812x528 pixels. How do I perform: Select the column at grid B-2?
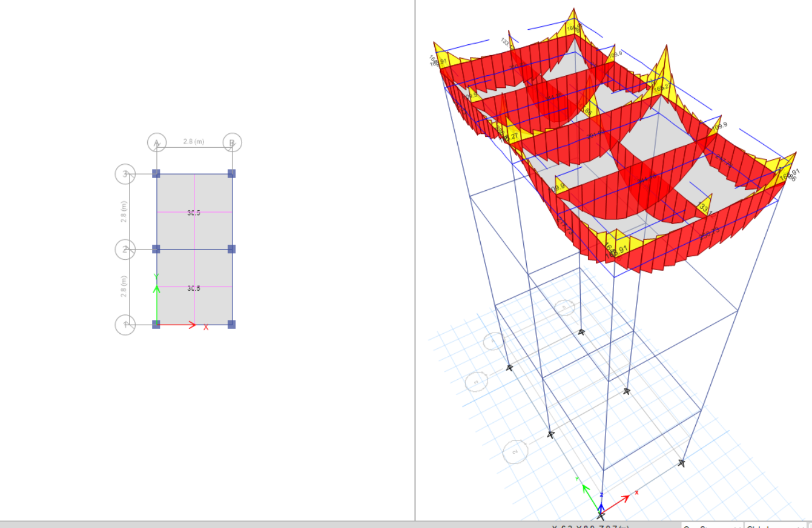[x=232, y=249]
